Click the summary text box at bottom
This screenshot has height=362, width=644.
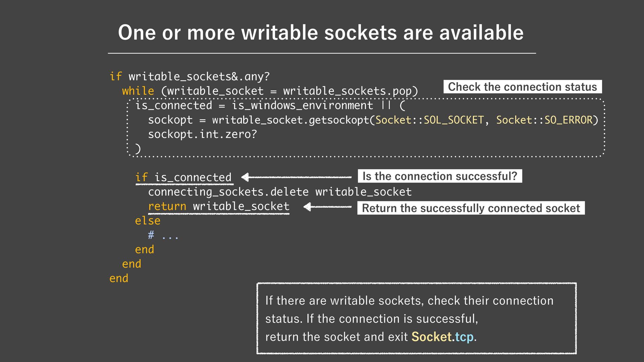point(416,318)
